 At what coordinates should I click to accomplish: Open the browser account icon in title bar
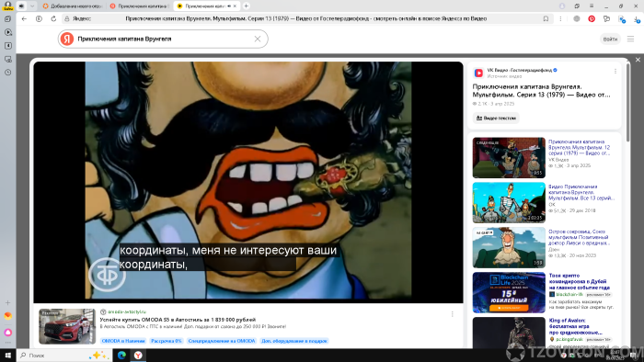point(562,6)
